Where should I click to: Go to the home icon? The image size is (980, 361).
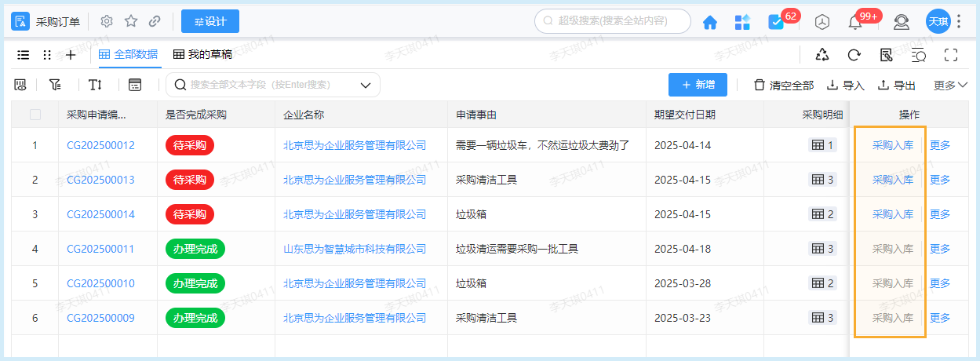(x=710, y=22)
